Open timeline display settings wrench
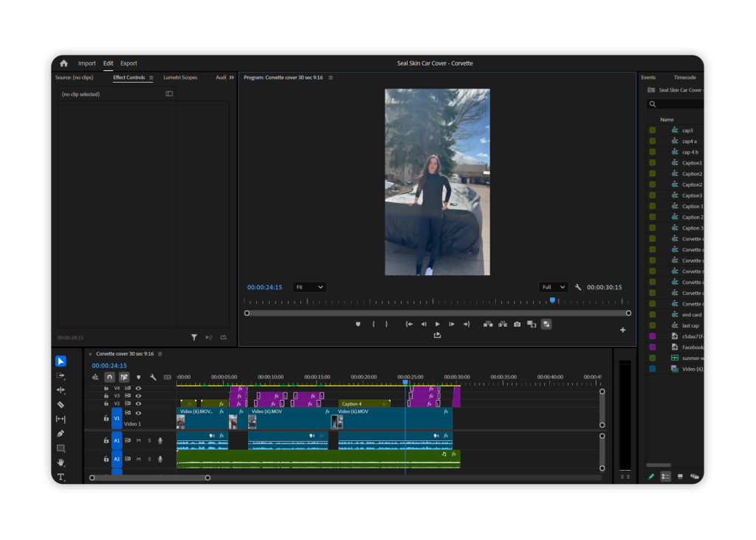 (153, 377)
